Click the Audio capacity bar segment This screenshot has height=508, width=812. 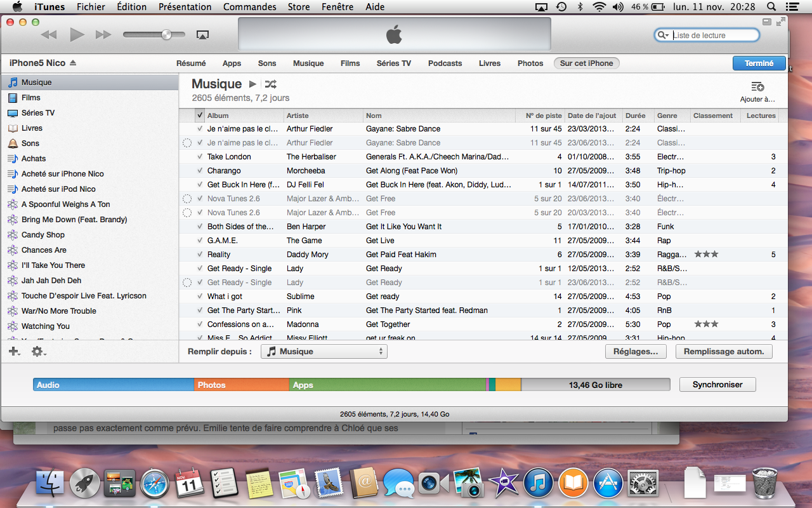click(114, 385)
